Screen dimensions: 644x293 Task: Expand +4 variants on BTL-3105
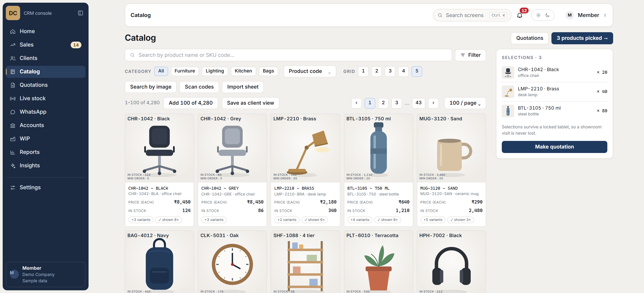[x=360, y=220]
